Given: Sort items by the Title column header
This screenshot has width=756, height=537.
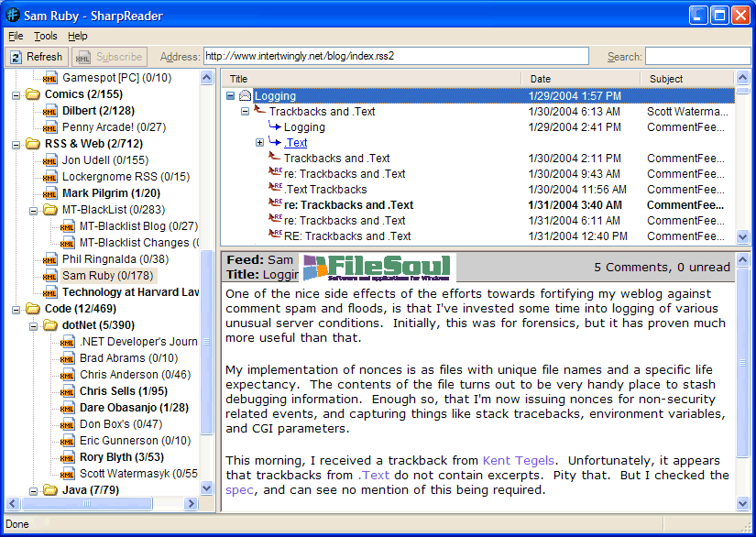Looking at the screenshot, I should click(371, 79).
